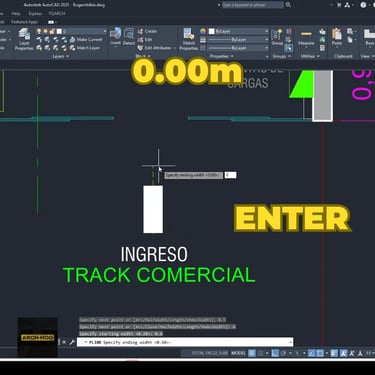The height and width of the screenshot is (375, 375).
Task: Toggle the layer lock icon in layer dropdown
Action: 52,31
